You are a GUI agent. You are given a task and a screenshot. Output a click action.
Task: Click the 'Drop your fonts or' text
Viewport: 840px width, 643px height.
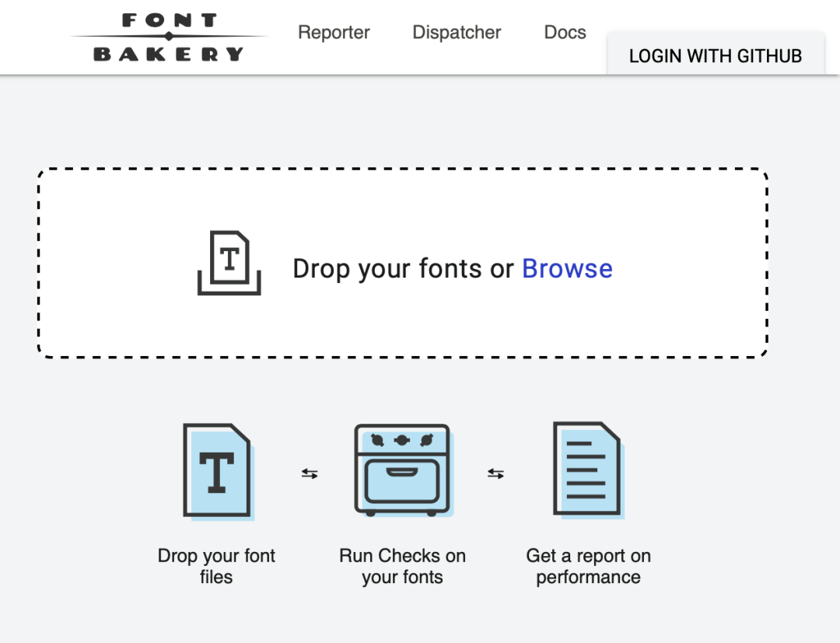(403, 268)
